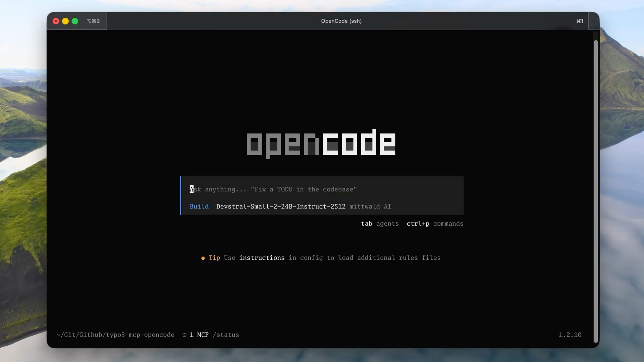Click the opencode pixel logo
The width and height of the screenshot is (644, 362).
coord(321,143)
